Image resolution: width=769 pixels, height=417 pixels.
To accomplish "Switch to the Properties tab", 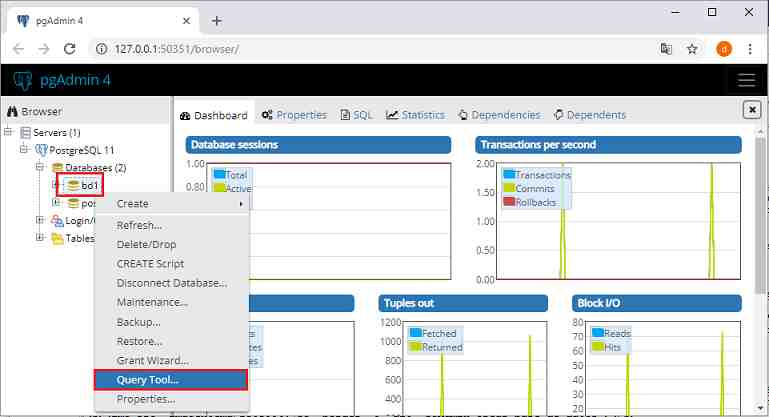I will (x=294, y=115).
